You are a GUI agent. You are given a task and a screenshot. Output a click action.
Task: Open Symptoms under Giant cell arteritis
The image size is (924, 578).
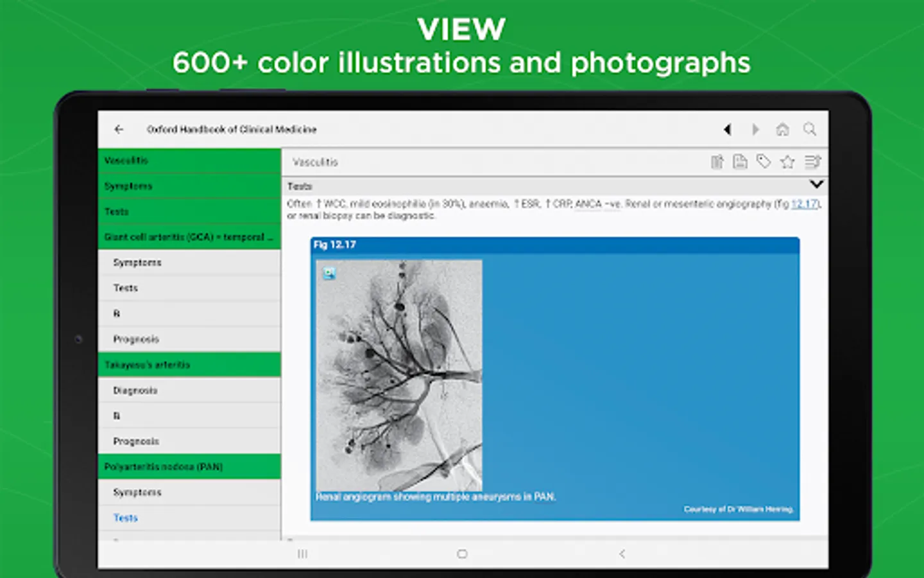click(189, 263)
